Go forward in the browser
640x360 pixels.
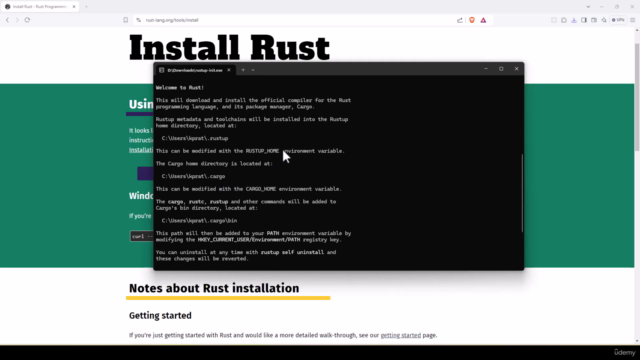click(x=17, y=20)
